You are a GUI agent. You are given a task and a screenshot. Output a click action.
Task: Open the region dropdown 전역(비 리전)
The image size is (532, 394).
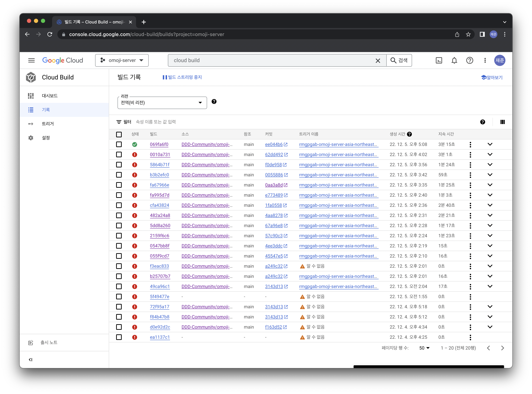[x=162, y=103]
